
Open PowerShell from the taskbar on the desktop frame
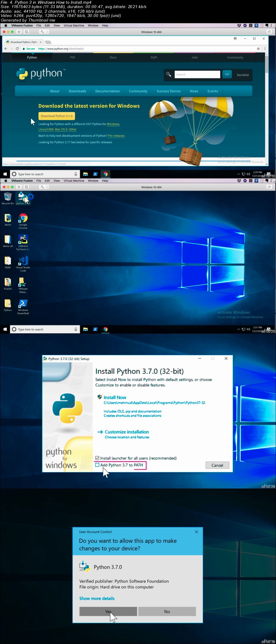(x=95, y=329)
